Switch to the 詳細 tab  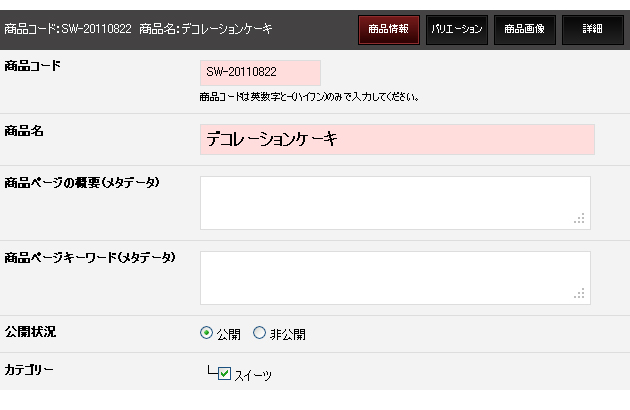pyautogui.click(x=593, y=30)
